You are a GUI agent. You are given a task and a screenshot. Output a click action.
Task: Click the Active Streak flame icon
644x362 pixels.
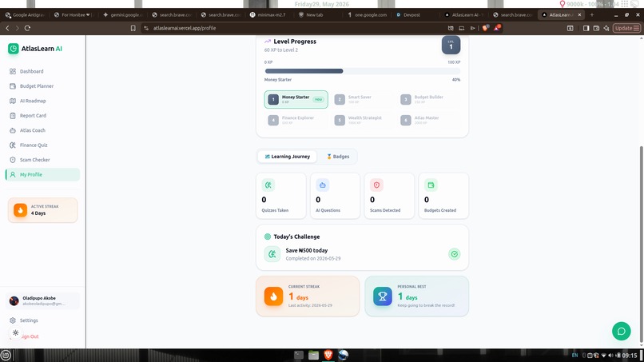20,210
